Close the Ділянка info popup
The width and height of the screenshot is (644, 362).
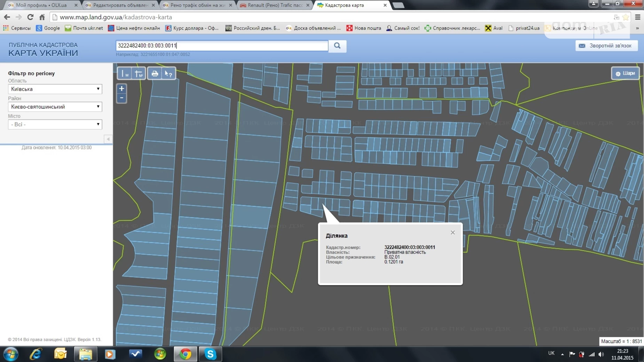(453, 233)
